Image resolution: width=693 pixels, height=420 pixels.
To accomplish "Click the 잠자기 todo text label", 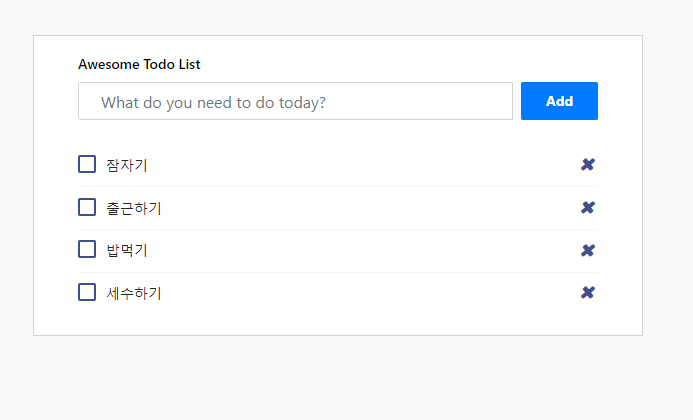I will pos(126,165).
